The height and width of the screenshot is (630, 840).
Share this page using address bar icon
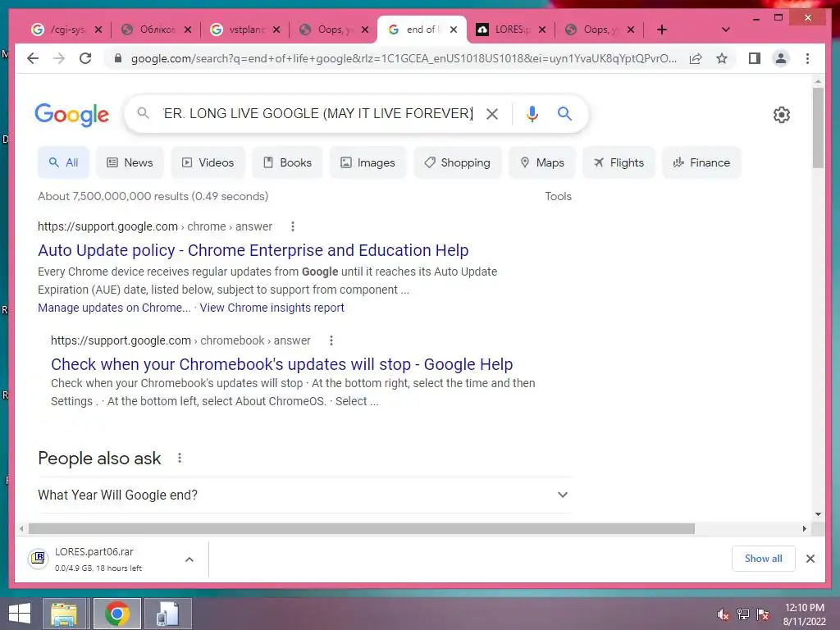point(696,58)
